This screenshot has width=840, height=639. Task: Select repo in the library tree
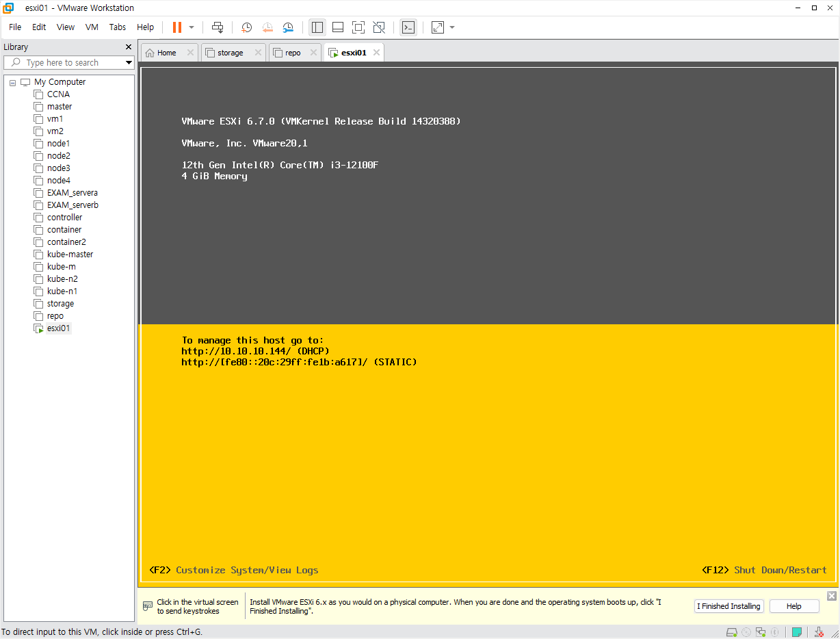pos(55,316)
